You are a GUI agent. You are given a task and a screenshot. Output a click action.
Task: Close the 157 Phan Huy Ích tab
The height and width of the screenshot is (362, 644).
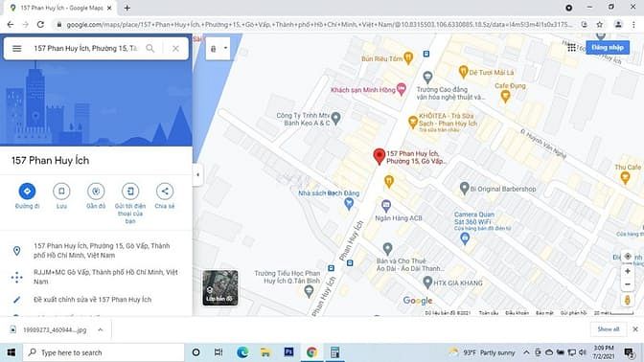click(x=109, y=8)
